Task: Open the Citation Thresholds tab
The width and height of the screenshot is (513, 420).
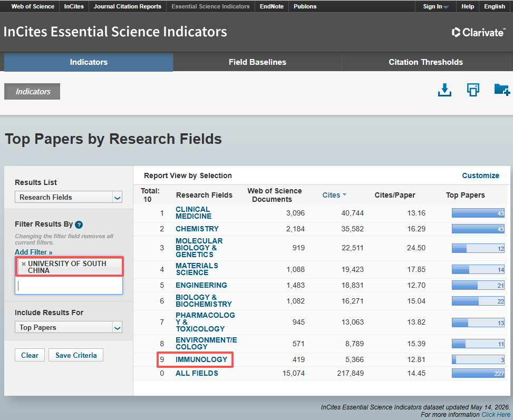Action: (x=425, y=62)
